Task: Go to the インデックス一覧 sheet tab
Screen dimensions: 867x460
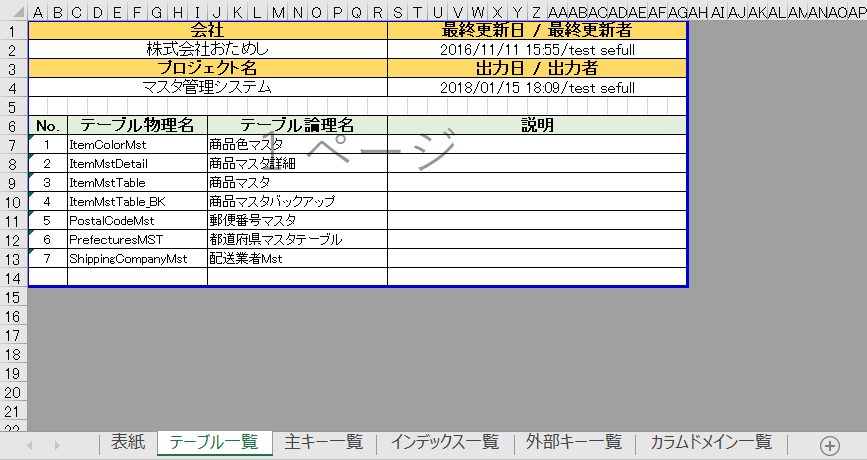Action: [x=444, y=442]
